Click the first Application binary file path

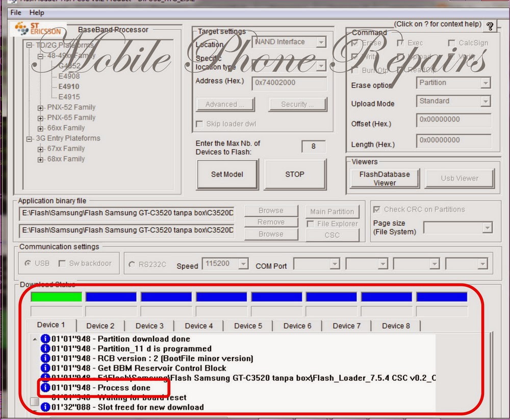126,213
